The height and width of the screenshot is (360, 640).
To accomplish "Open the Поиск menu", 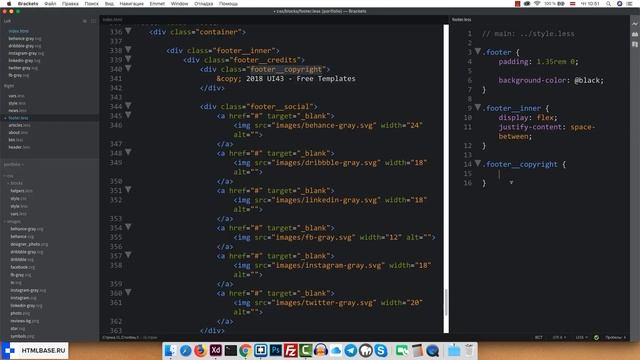I will (x=91, y=4).
